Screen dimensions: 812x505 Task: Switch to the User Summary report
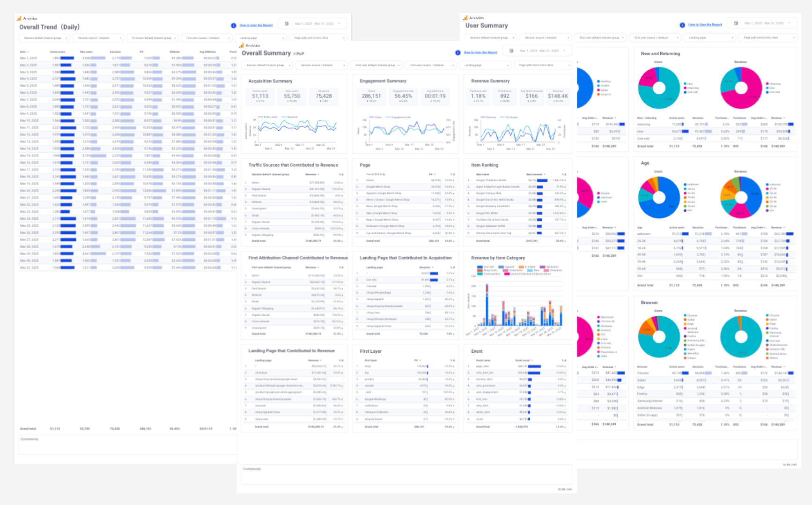click(x=487, y=25)
